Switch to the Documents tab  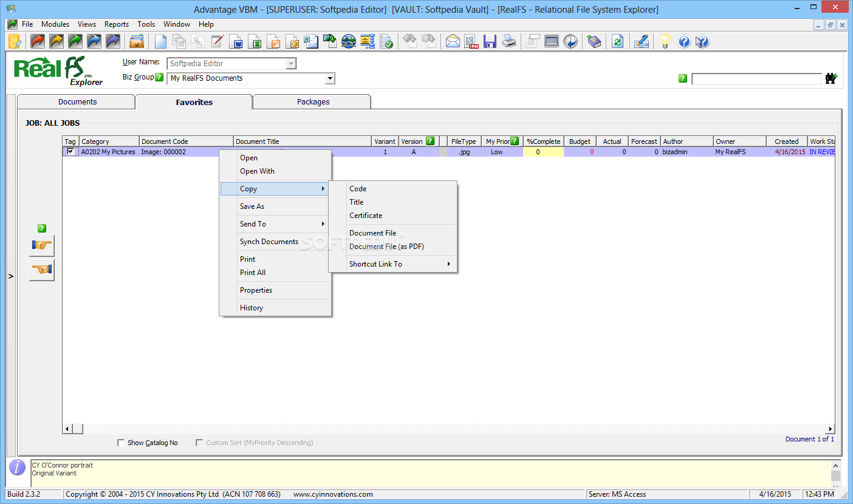pyautogui.click(x=77, y=102)
